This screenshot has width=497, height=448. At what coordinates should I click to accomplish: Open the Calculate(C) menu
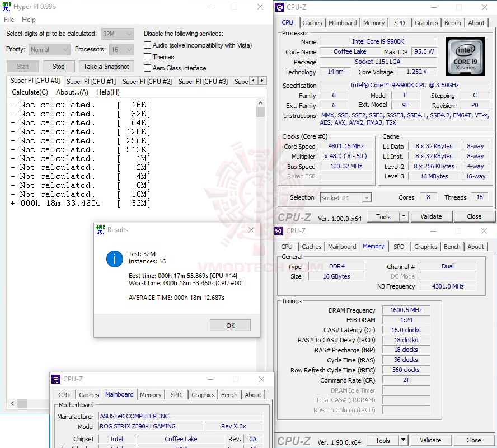click(x=30, y=92)
